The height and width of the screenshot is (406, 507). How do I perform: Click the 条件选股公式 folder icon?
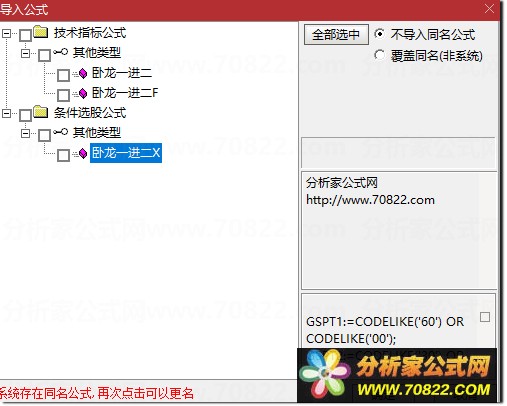(x=41, y=112)
